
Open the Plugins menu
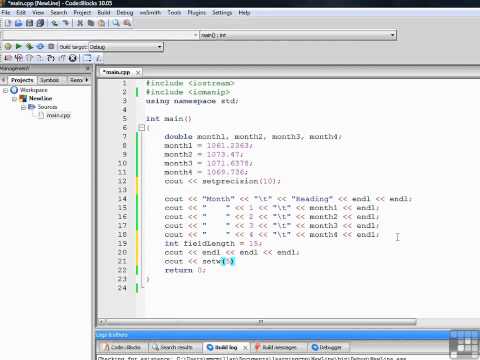[x=196, y=13]
